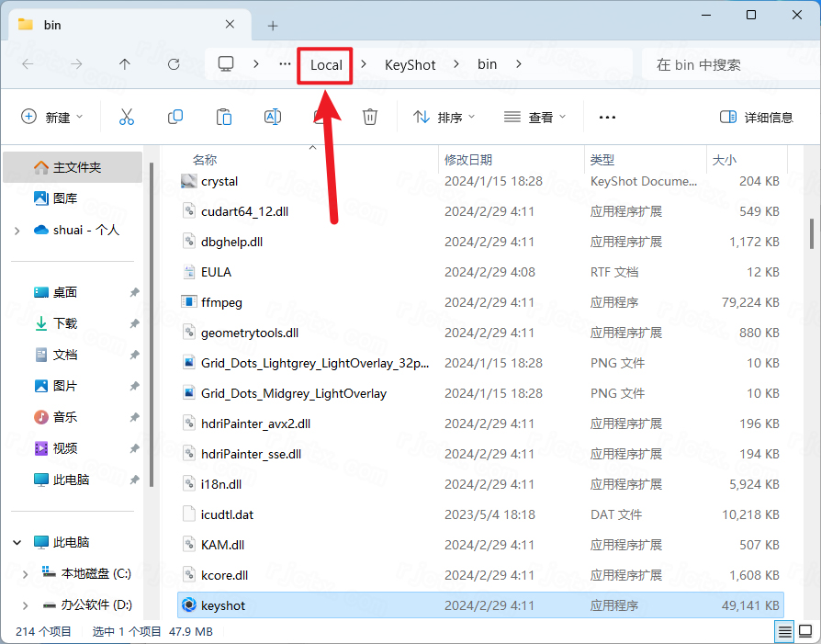Screen dimensions: 821x644
Task: Expand chevron after KeyShot in breadcrumb
Action: [x=456, y=64]
